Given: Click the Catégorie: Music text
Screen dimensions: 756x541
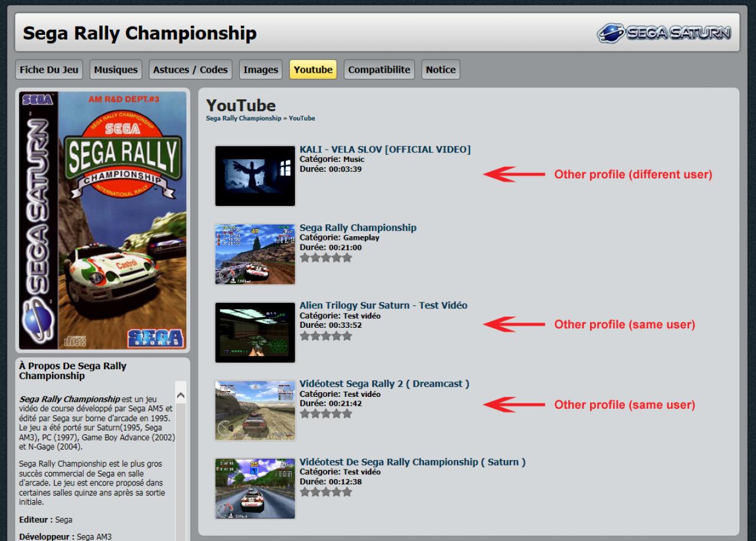Looking at the screenshot, I should pos(332,159).
